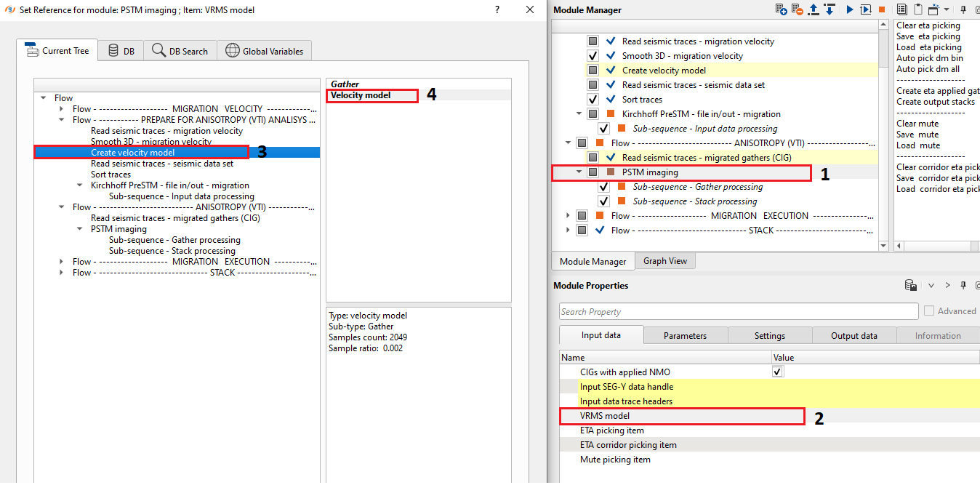This screenshot has width=980, height=485.
Task: Move module up with the up arrow icon
Action: pos(814,9)
